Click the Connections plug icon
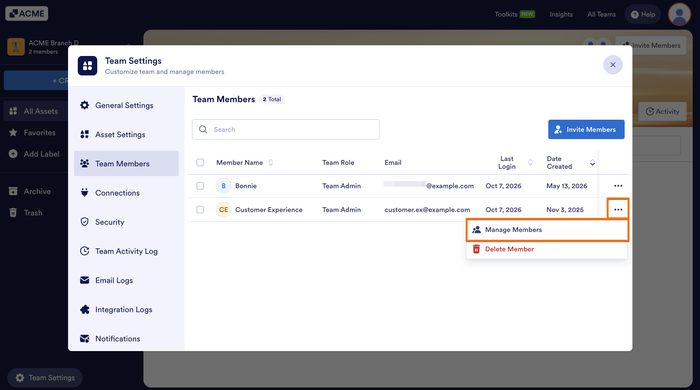 click(x=84, y=193)
